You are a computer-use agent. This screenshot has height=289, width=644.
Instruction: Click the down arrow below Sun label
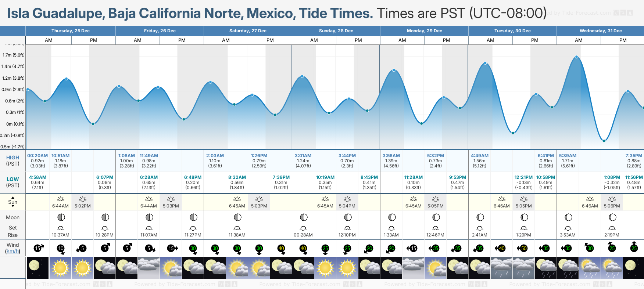[13, 206]
